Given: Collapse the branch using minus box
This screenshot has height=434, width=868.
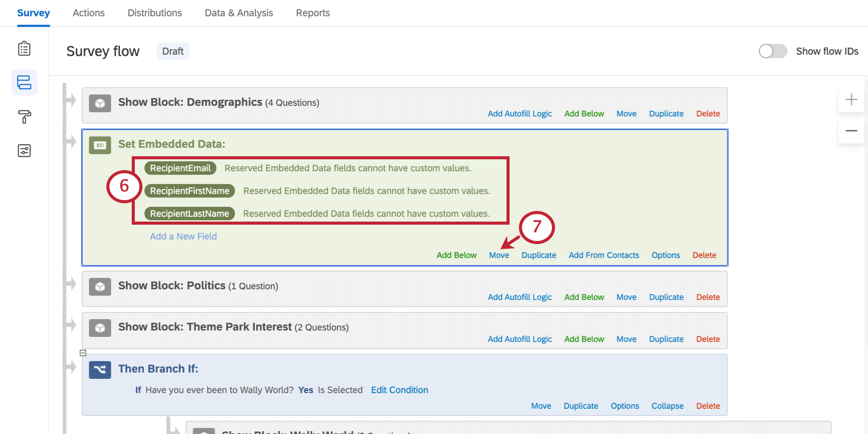Looking at the screenshot, I should (83, 353).
